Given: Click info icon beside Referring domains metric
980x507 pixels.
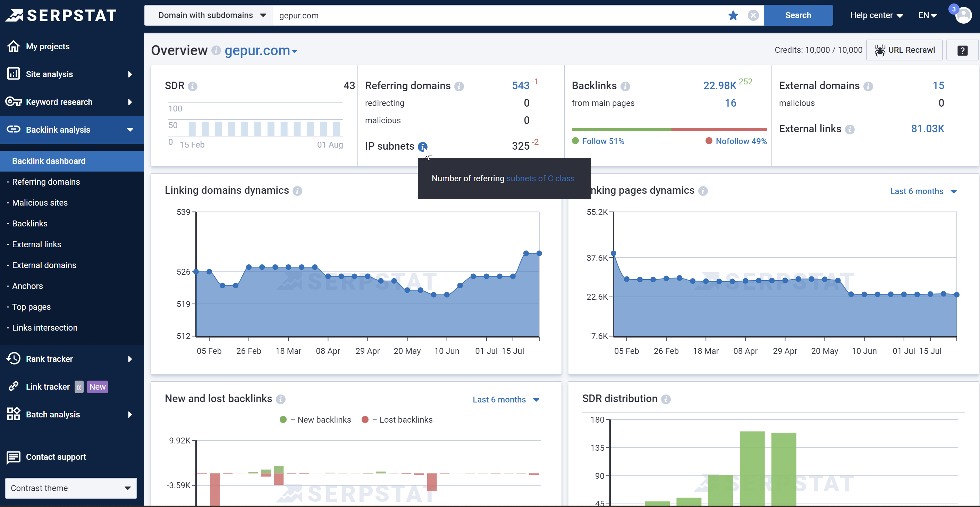Looking at the screenshot, I should pos(459,86).
